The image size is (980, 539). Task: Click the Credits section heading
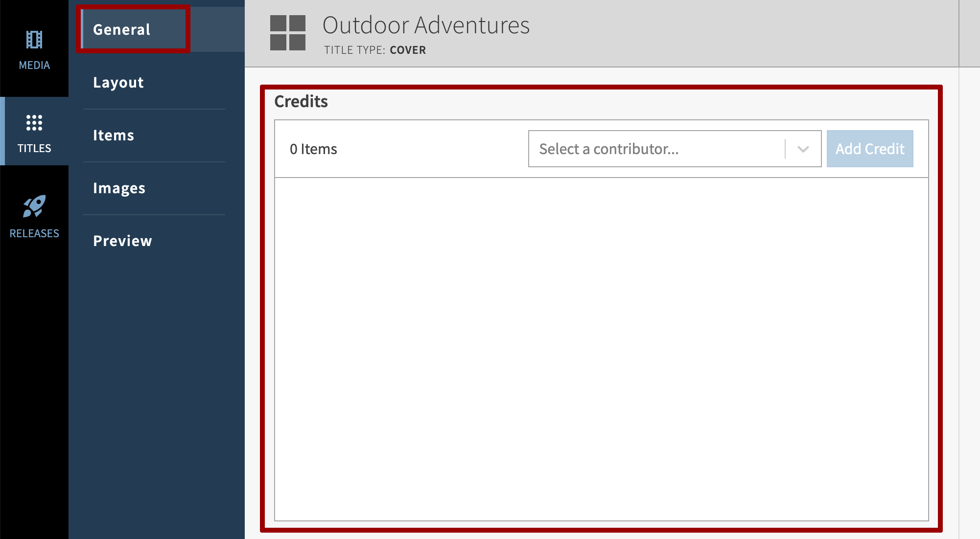(301, 101)
